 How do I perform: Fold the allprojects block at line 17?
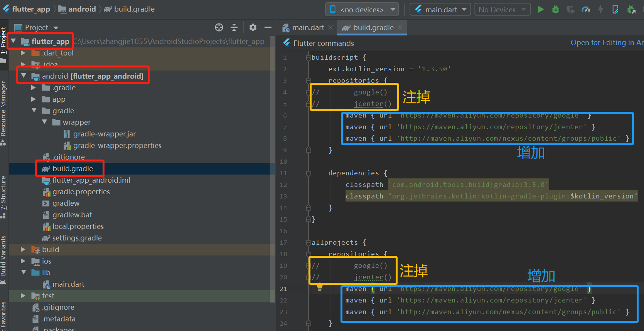[309, 242]
